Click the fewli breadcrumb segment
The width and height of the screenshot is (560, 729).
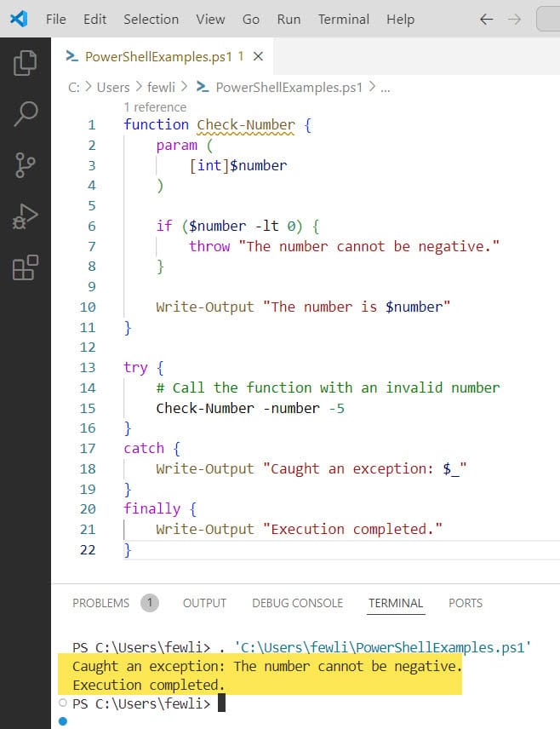tap(161, 88)
